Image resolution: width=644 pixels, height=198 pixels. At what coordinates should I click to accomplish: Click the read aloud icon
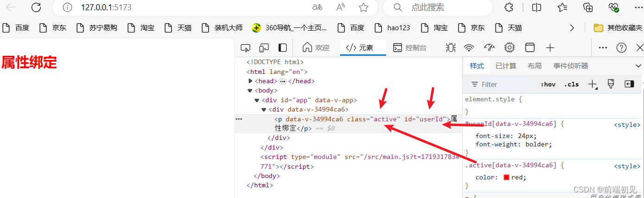(341, 7)
